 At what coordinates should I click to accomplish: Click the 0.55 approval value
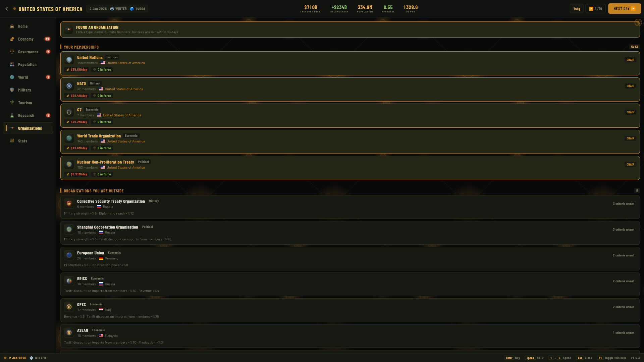[x=388, y=7]
